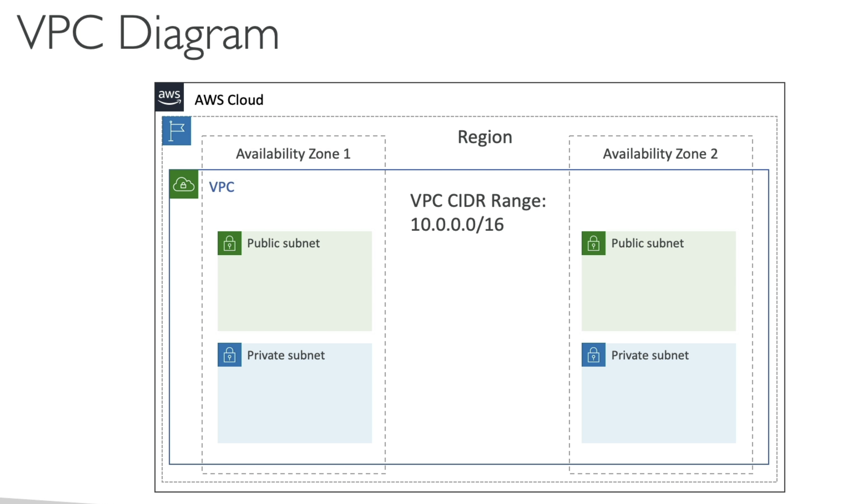Image resolution: width=843 pixels, height=504 pixels.
Task: Select the green VPC cloud icon
Action: coord(183,184)
